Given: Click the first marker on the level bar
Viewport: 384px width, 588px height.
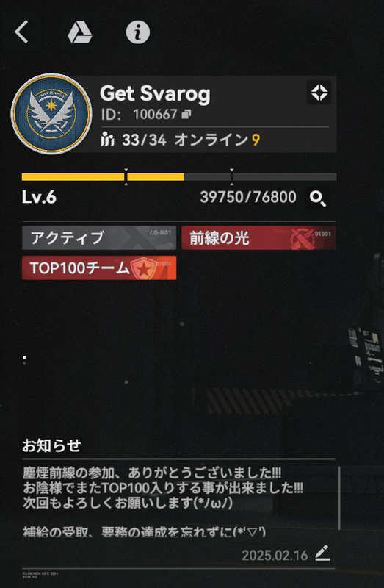Looking at the screenshot, I should (x=126, y=176).
